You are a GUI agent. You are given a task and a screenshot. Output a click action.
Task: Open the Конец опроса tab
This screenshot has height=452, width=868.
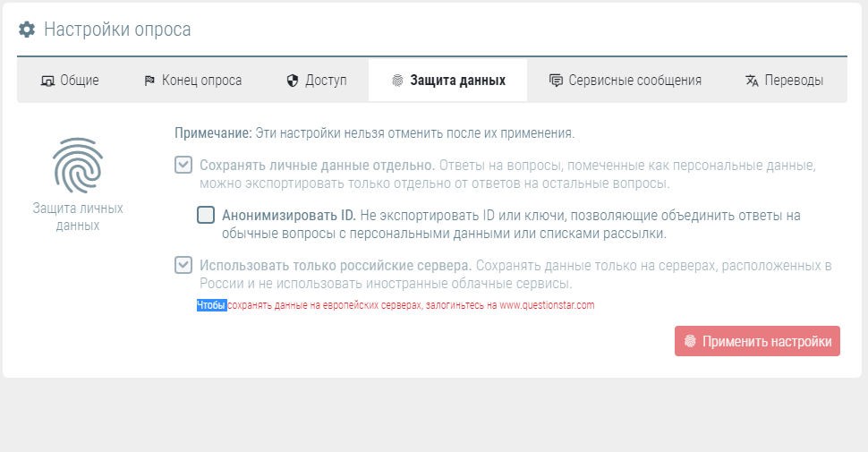click(192, 81)
